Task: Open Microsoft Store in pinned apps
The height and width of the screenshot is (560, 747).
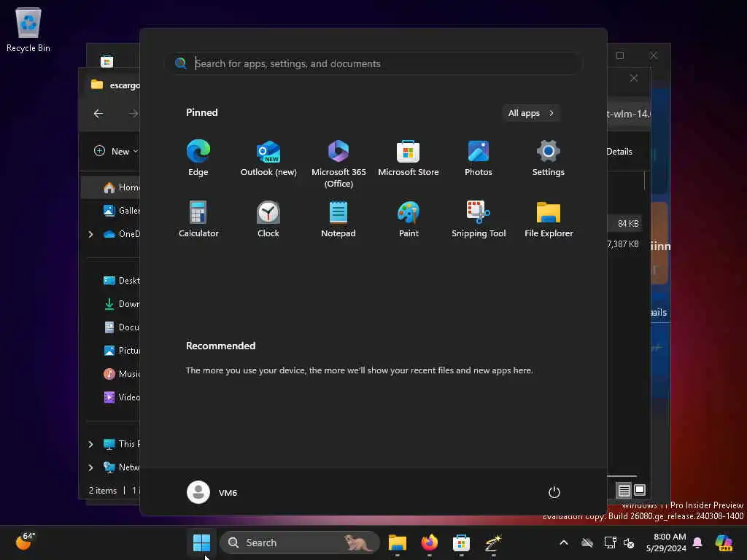Action: pos(409,158)
